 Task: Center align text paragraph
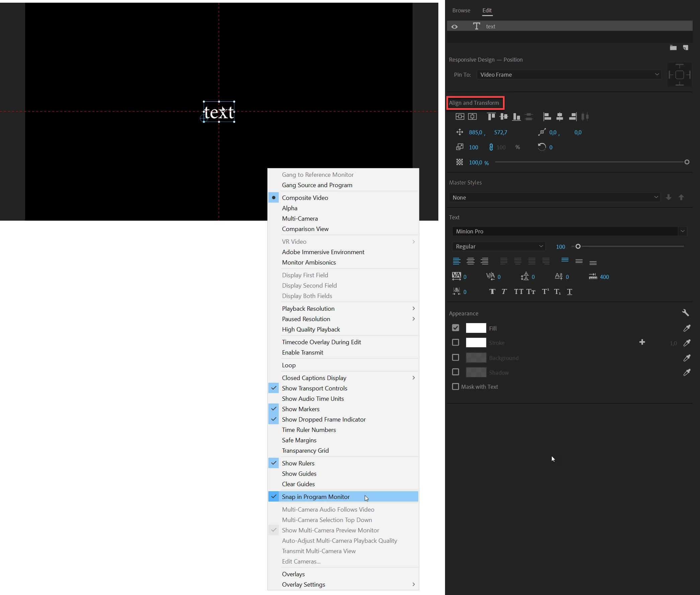coord(470,261)
